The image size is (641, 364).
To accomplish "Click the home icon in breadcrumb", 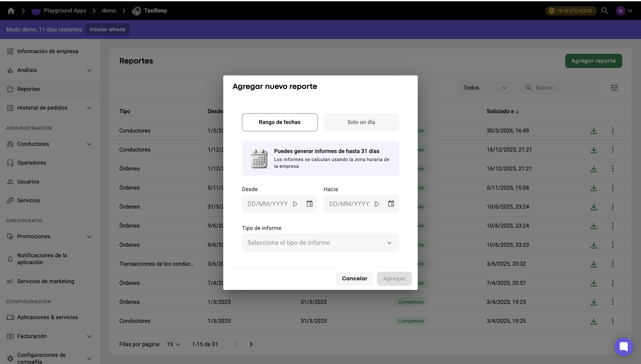I will [x=11, y=10].
